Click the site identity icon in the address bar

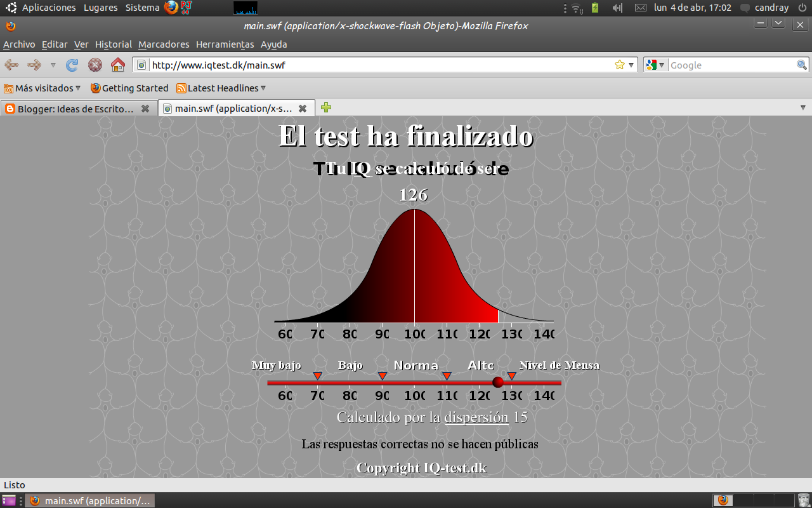[141, 64]
